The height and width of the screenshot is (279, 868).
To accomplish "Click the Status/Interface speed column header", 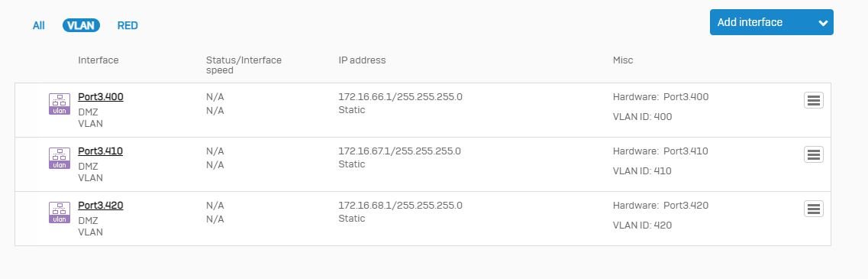I will (244, 65).
